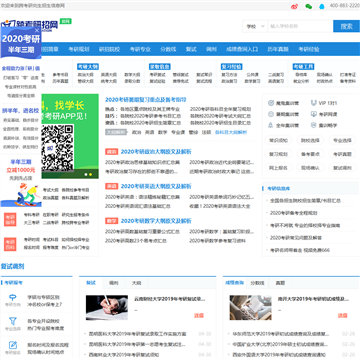Image resolution: width=360 pixels, height=360 pixels.
Task: Open 考研专业 in the navigation bar
Action: 140,49
